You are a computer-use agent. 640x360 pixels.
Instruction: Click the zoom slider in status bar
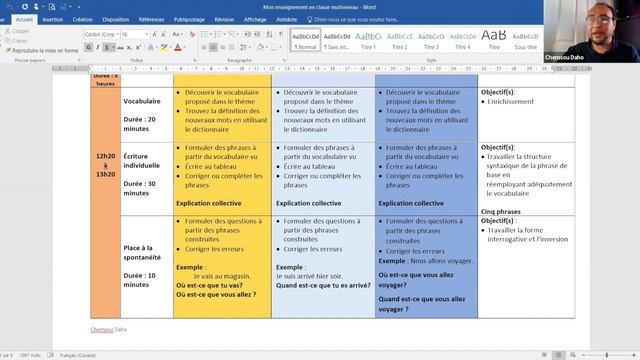coord(607,355)
